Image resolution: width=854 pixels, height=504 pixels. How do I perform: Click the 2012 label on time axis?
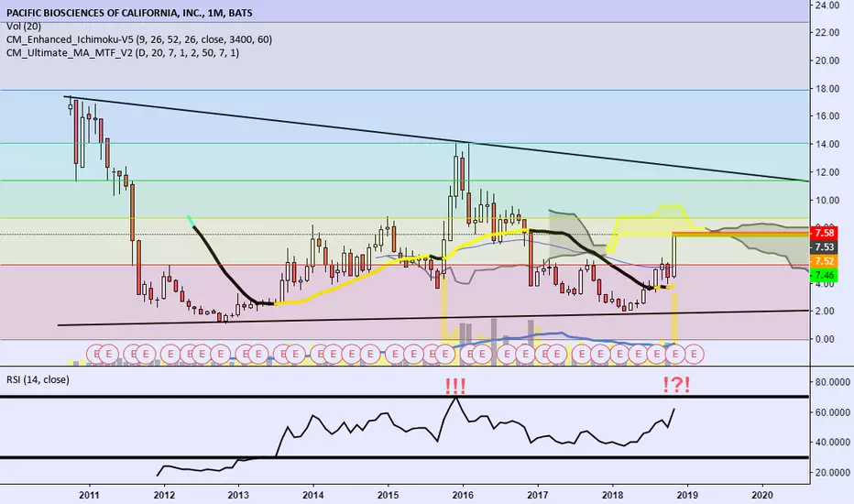164,495
